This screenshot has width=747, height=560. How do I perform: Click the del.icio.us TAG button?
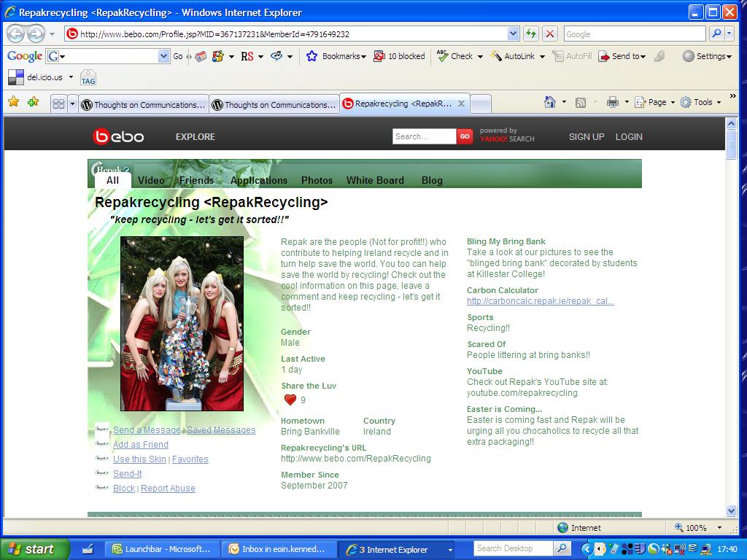coord(88,77)
